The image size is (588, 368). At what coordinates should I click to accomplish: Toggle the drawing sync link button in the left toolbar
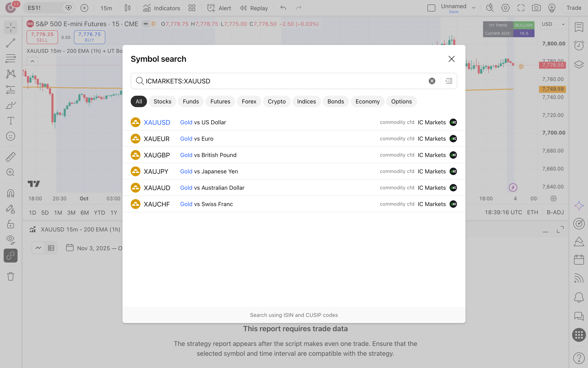(x=11, y=256)
